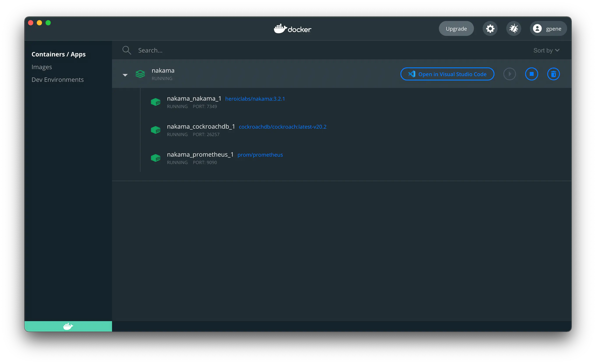The width and height of the screenshot is (596, 364).
Task: Click the nakama compose stack icon
Action: (x=140, y=74)
